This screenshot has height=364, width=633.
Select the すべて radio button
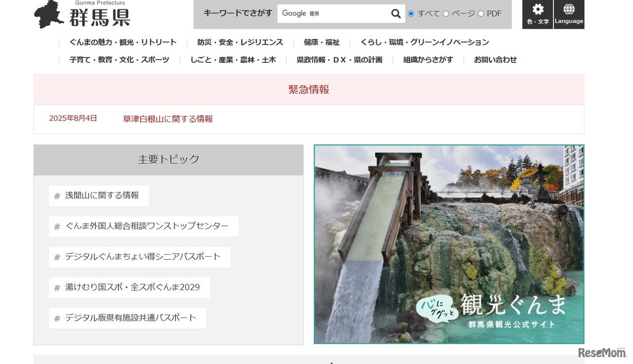tap(411, 14)
